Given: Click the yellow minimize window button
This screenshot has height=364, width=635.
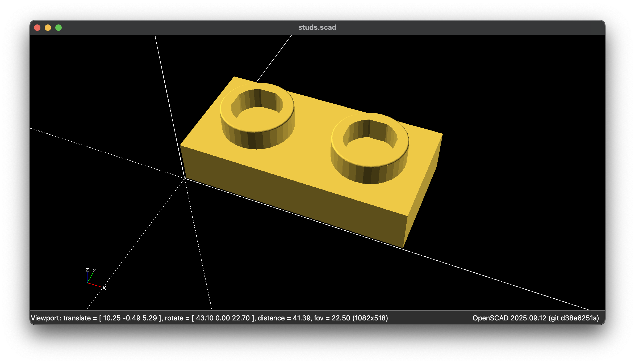Looking at the screenshot, I should tap(48, 28).
